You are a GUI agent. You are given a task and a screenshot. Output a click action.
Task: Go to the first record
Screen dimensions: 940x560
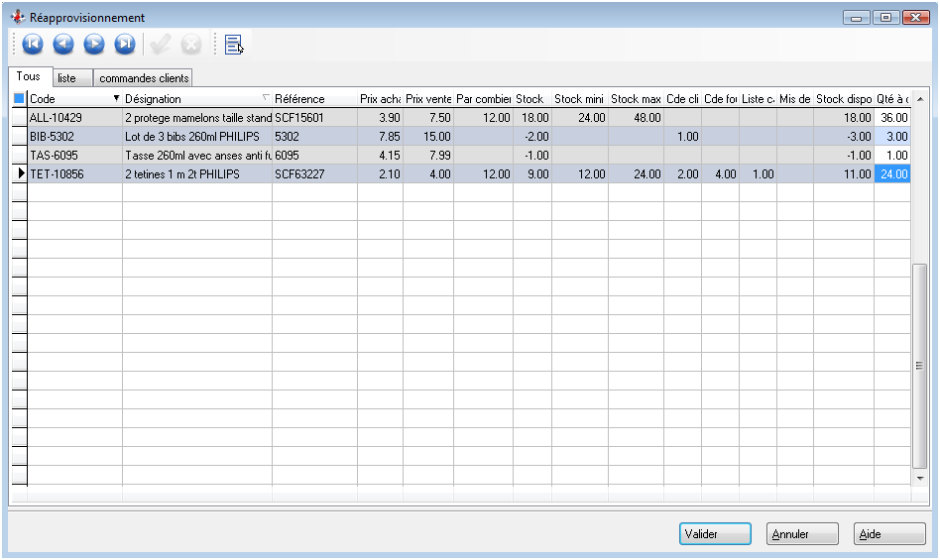pos(33,44)
